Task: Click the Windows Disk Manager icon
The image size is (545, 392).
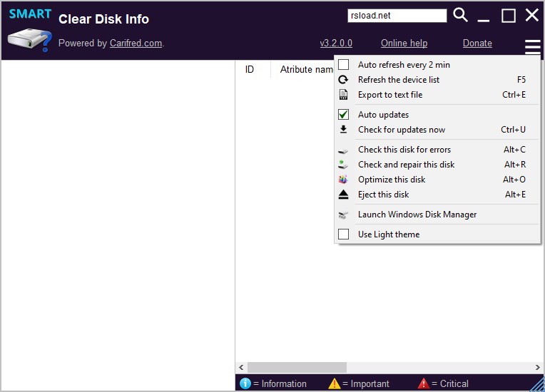Action: [343, 215]
